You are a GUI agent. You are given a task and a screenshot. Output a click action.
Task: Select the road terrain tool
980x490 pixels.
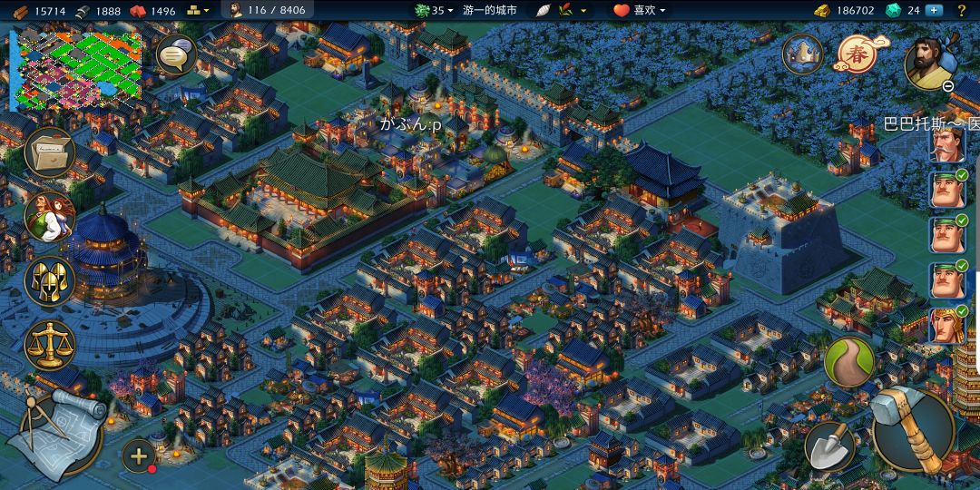tap(848, 362)
